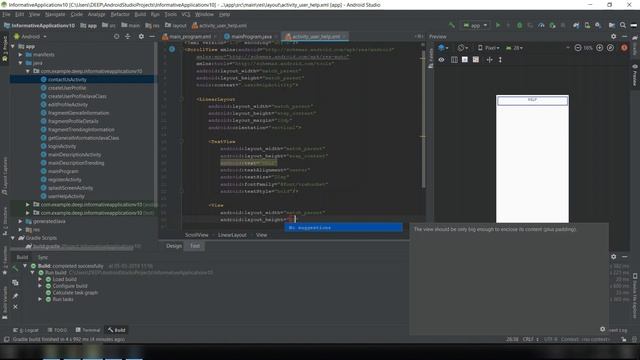Click the locate target icon in Project panel

116,36
